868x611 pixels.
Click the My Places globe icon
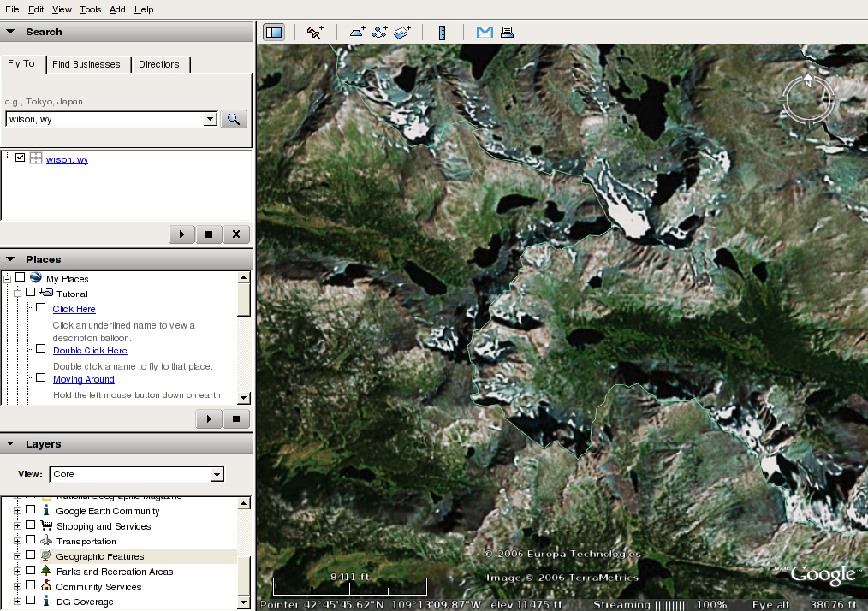[x=36, y=277]
